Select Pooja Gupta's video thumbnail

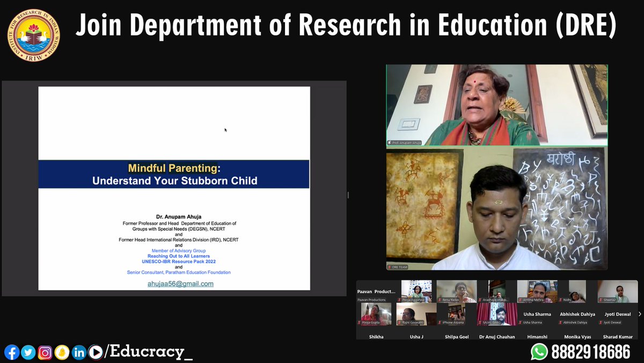coord(376,314)
